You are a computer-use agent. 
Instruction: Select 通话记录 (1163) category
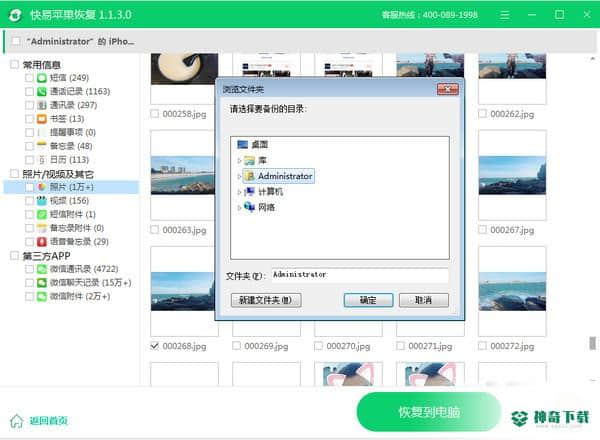click(x=80, y=91)
